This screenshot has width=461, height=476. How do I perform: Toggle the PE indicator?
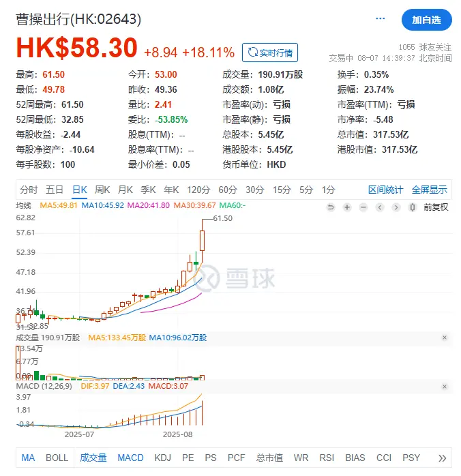click(188, 458)
